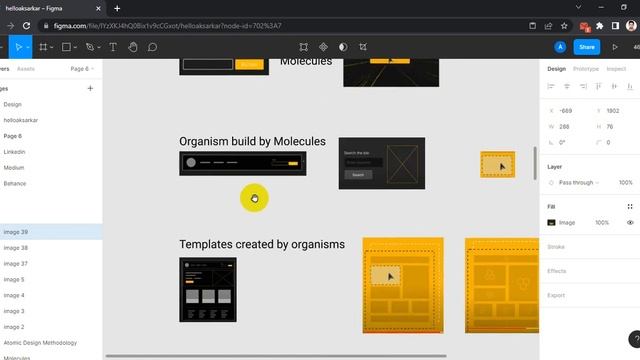This screenshot has width=640, height=360.
Task: Click the Help question mark button
Action: tap(635, 339)
